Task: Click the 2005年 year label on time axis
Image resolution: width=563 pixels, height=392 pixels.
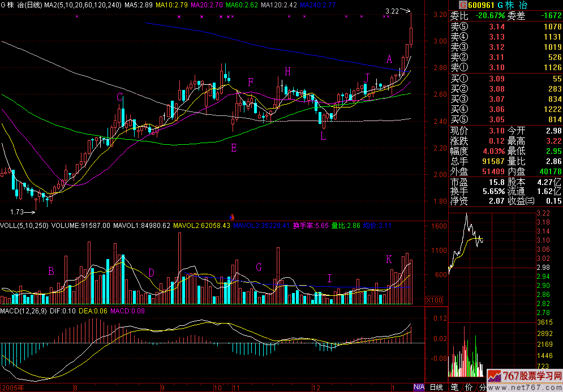Action: point(12,387)
